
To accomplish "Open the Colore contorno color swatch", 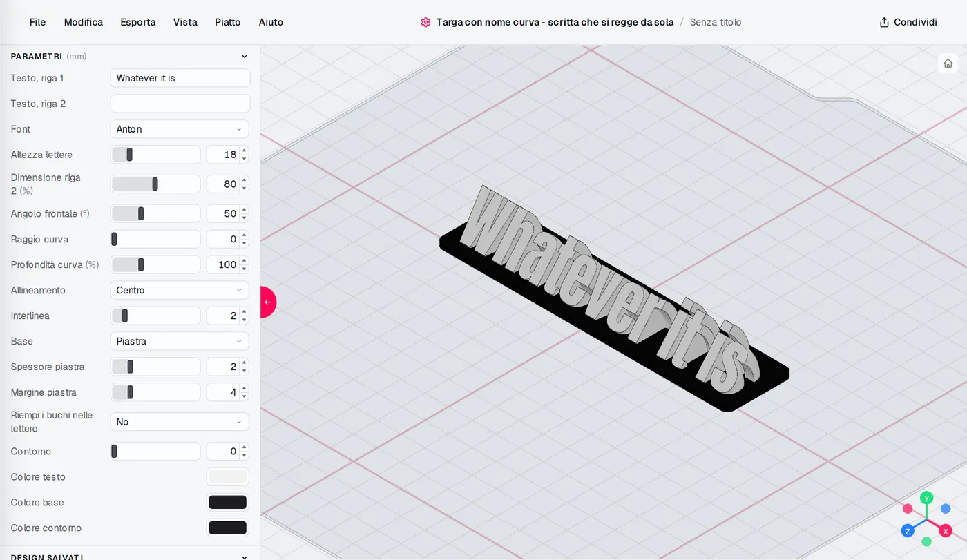I will [x=228, y=528].
